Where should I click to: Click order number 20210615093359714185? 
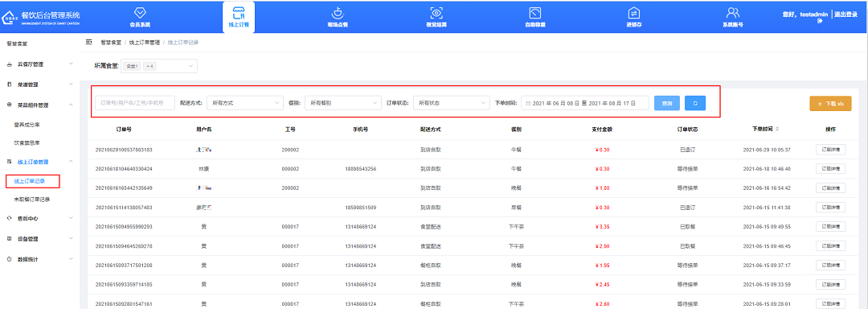(x=124, y=284)
